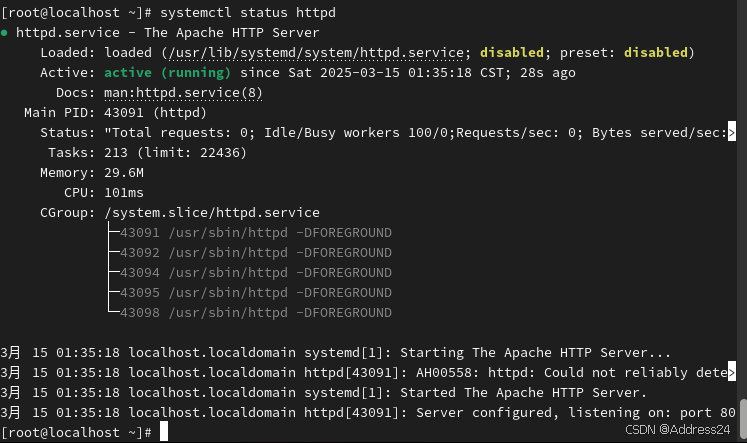Click process row 43092 /usr/sbin/httpd
The height and width of the screenshot is (443, 747).
(256, 252)
